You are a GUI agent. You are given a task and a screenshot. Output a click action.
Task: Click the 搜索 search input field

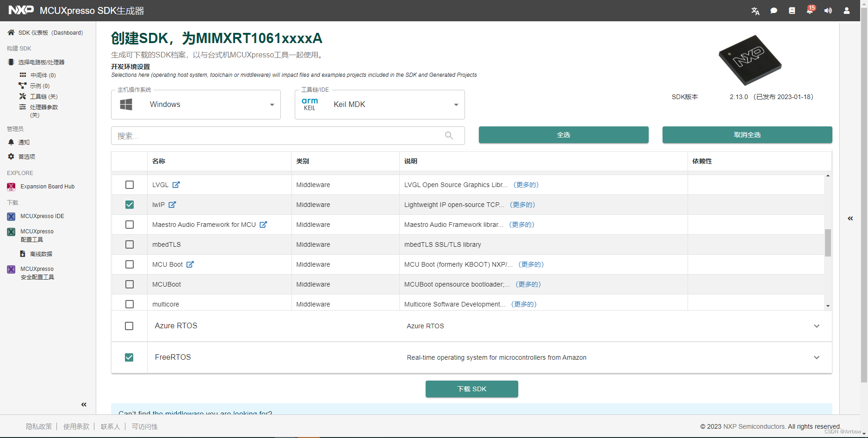(288, 136)
